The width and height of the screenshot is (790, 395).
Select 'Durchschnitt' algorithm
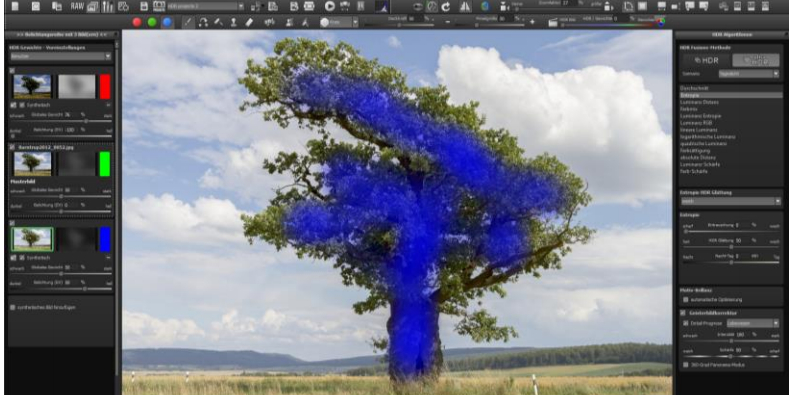695,88
